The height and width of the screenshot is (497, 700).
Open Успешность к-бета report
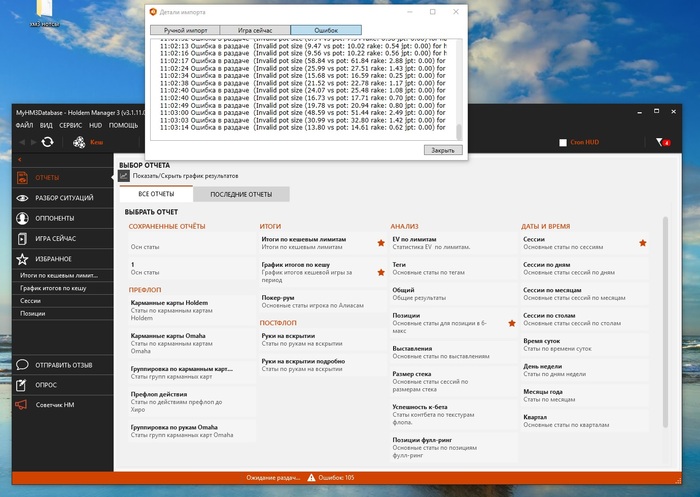[454, 414]
